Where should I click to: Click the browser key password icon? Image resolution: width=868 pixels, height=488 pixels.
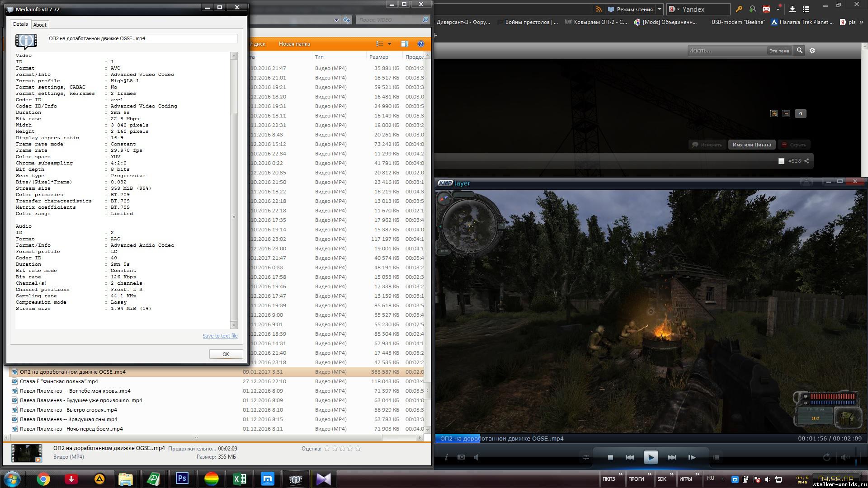click(739, 9)
